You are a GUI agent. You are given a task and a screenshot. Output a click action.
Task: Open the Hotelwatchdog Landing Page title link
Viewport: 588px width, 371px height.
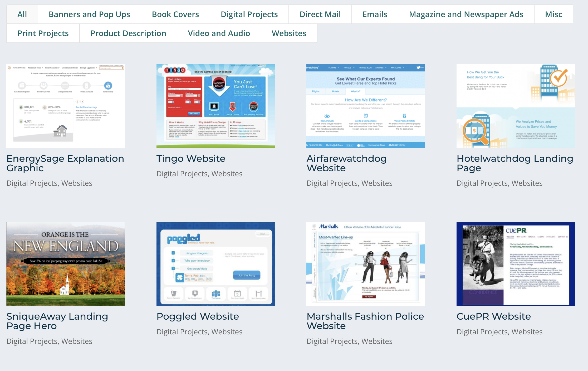515,163
